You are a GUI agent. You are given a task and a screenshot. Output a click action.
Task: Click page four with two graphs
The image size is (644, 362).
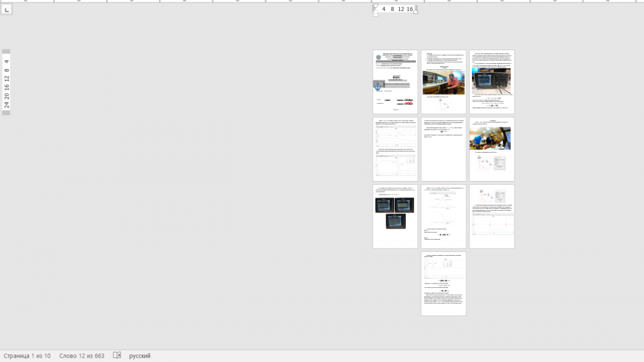coord(395,149)
